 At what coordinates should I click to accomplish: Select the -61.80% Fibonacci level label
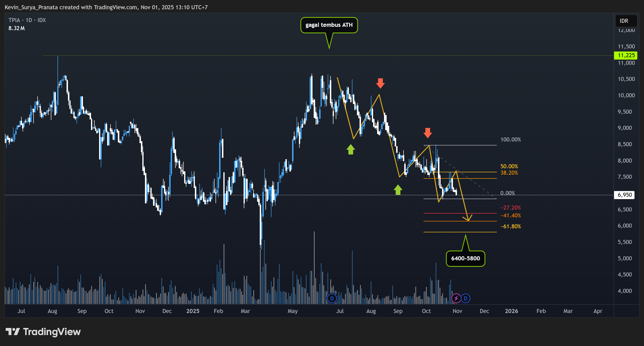(x=510, y=226)
